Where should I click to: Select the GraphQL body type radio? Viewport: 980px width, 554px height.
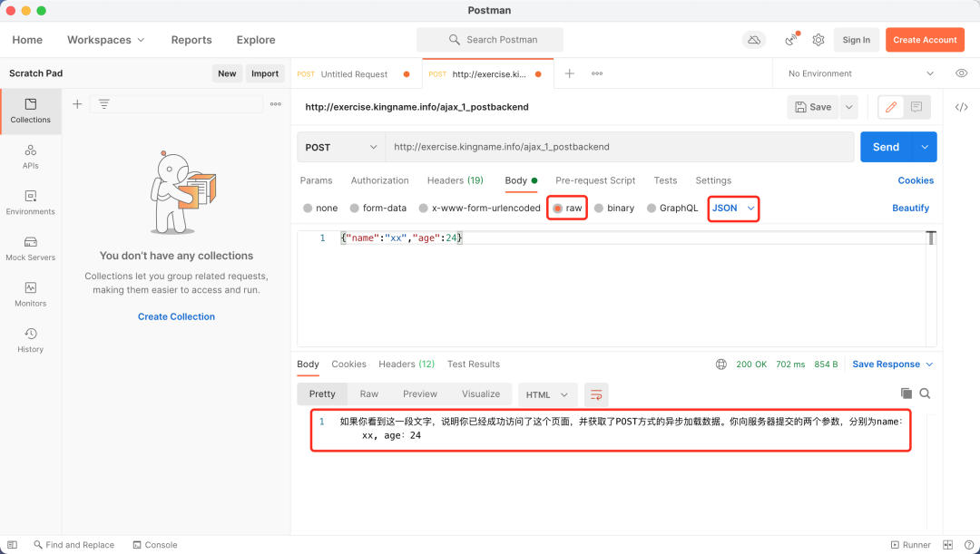(x=652, y=208)
